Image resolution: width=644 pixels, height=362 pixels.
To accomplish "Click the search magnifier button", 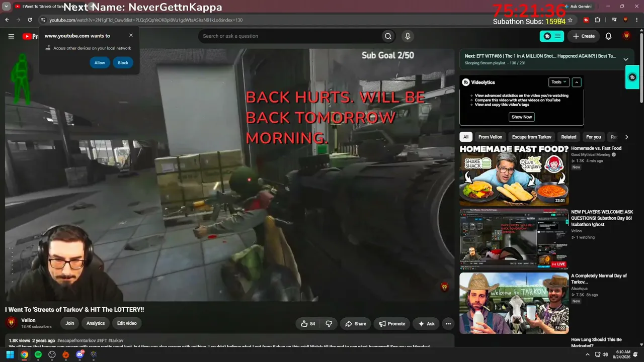I will click(388, 36).
